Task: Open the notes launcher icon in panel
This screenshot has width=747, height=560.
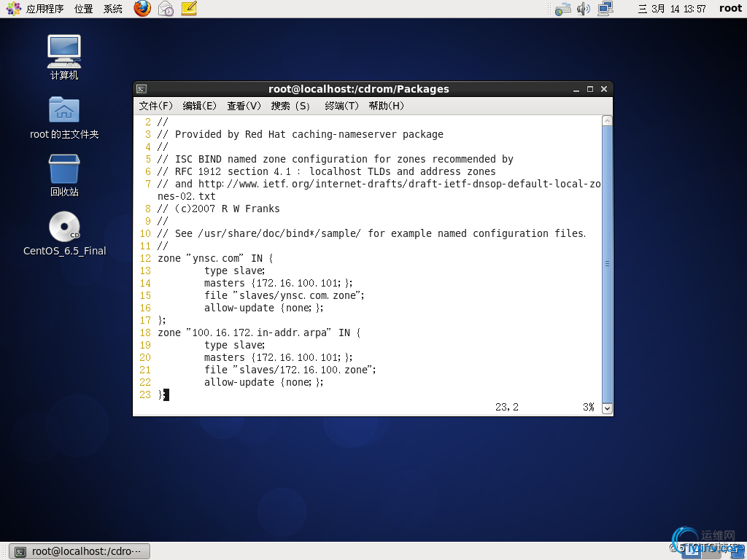Action: click(189, 9)
